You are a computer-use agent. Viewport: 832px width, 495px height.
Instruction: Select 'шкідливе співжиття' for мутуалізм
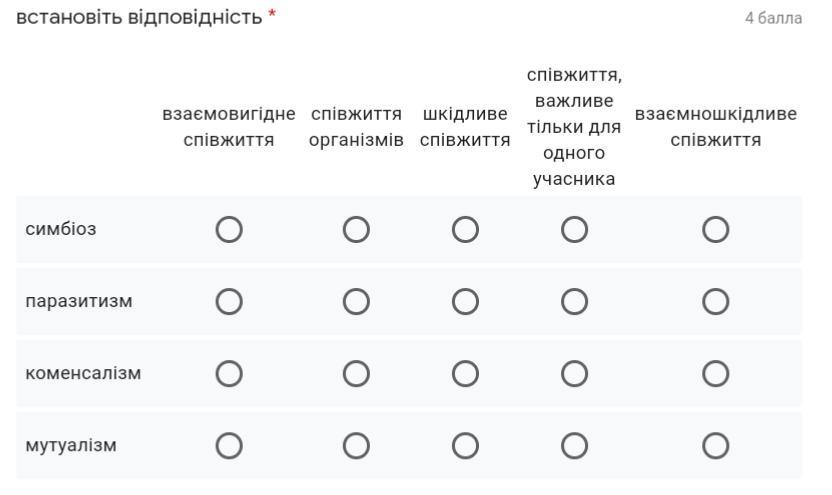(x=465, y=446)
